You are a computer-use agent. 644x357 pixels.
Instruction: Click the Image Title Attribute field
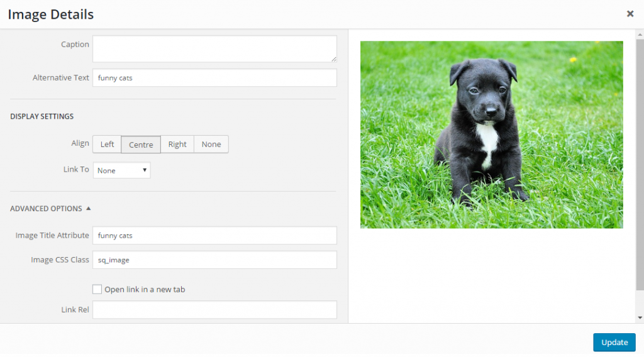[214, 236]
